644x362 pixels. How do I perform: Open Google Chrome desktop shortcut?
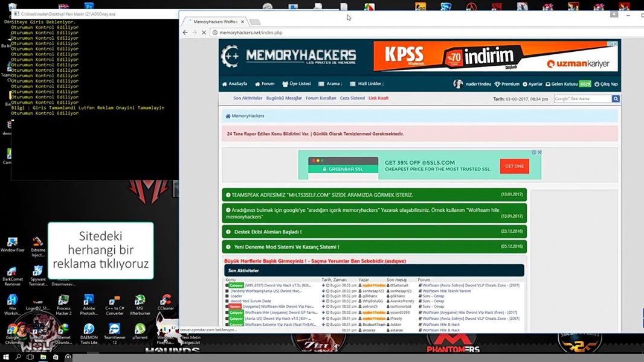pyautogui.click(x=12, y=334)
